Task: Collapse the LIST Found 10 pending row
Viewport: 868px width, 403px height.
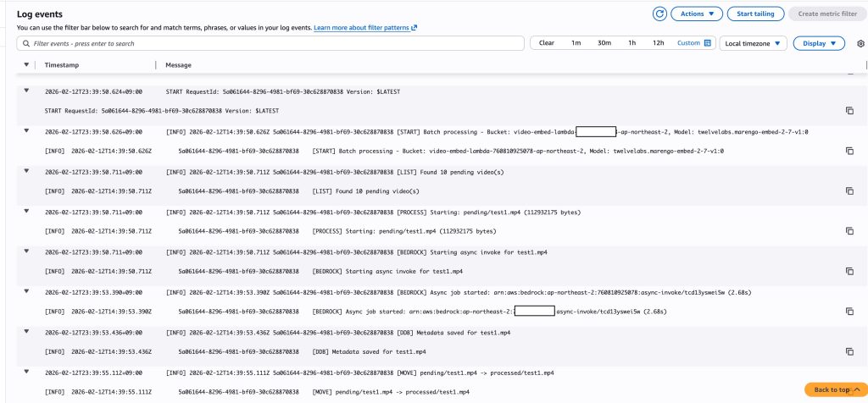Action: (x=26, y=172)
